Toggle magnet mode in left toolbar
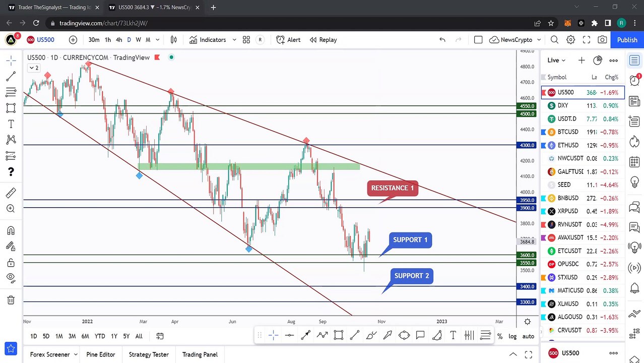 click(11, 230)
